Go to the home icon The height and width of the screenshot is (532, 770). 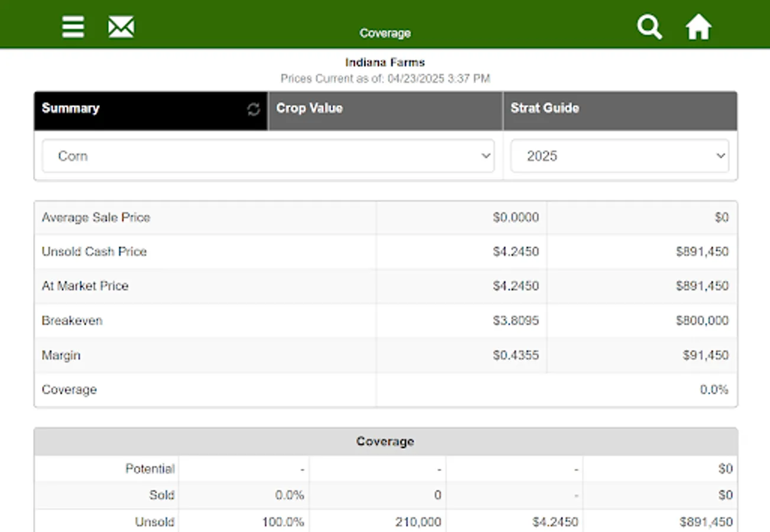coord(698,27)
